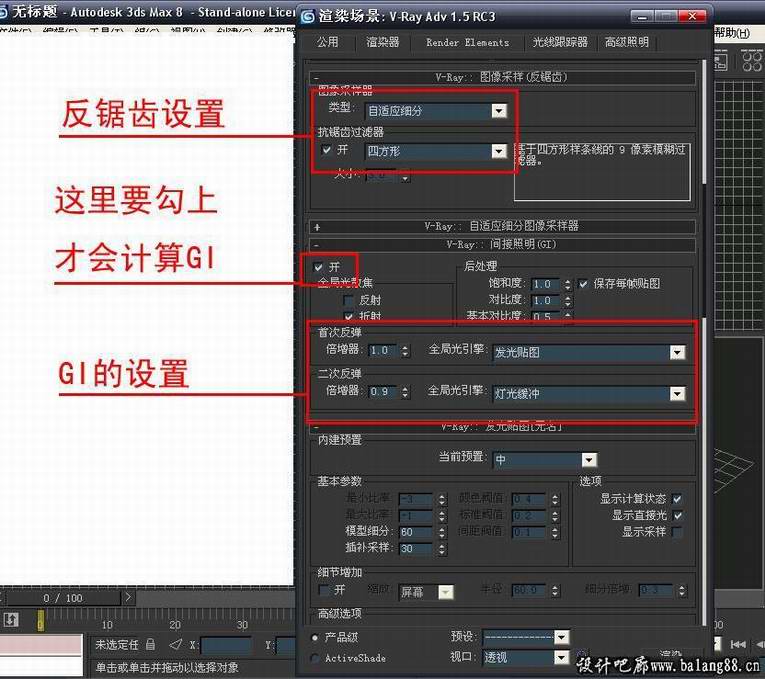Expand the V-Ray 自适应细分图像采样器 rollout
This screenshot has height=679, width=765.
[x=502, y=226]
